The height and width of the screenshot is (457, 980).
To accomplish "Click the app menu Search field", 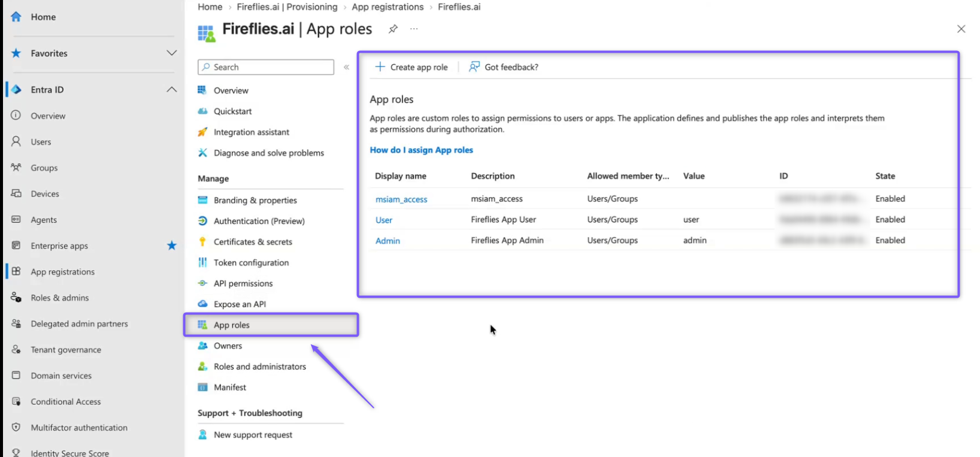I will tap(266, 67).
